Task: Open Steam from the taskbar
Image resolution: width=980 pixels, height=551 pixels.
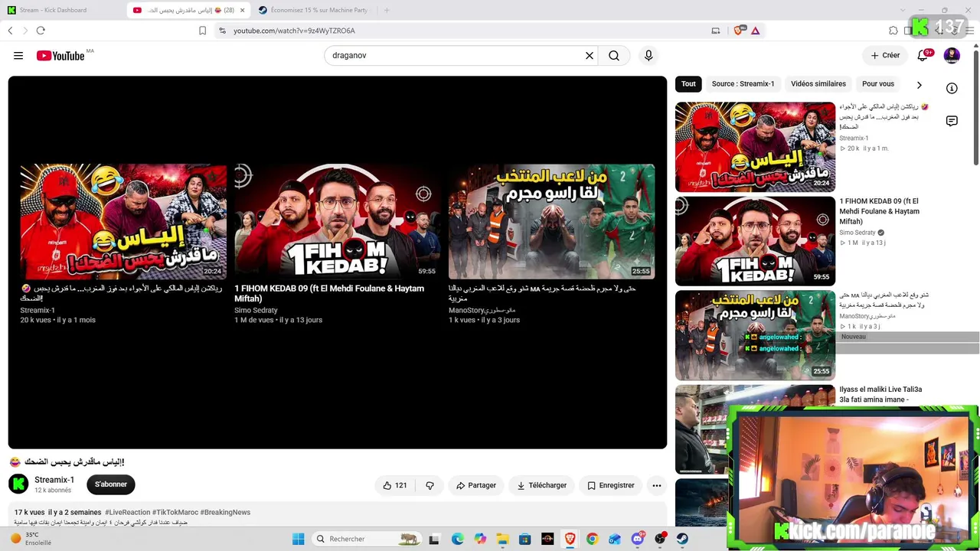Action: pyautogui.click(x=682, y=539)
